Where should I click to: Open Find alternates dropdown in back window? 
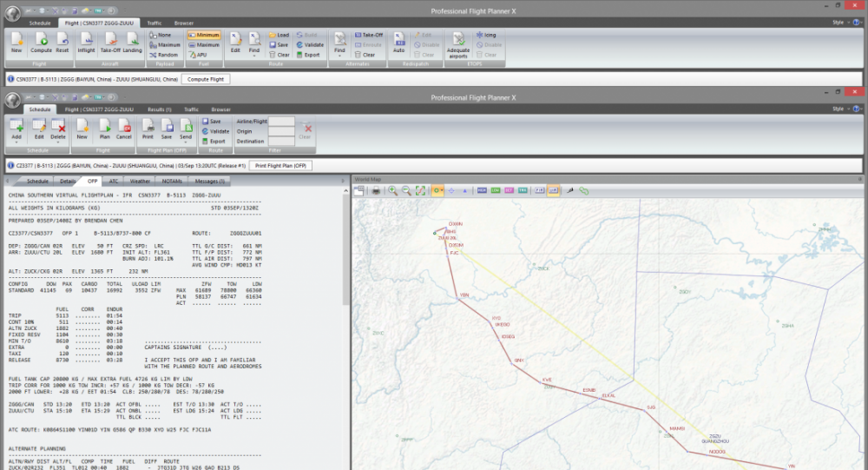point(339,56)
